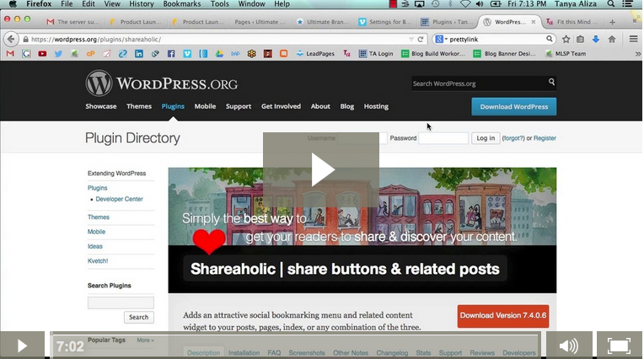644x359 pixels.
Task: Open the Ideas sidebar link
Action: (95, 246)
